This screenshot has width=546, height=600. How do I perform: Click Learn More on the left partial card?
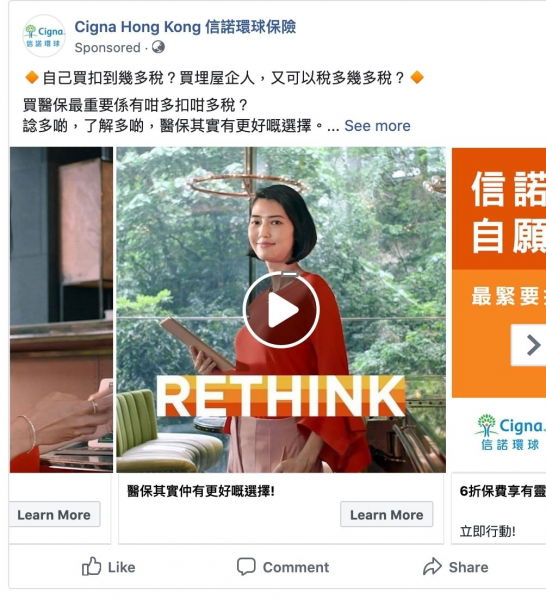[54, 515]
